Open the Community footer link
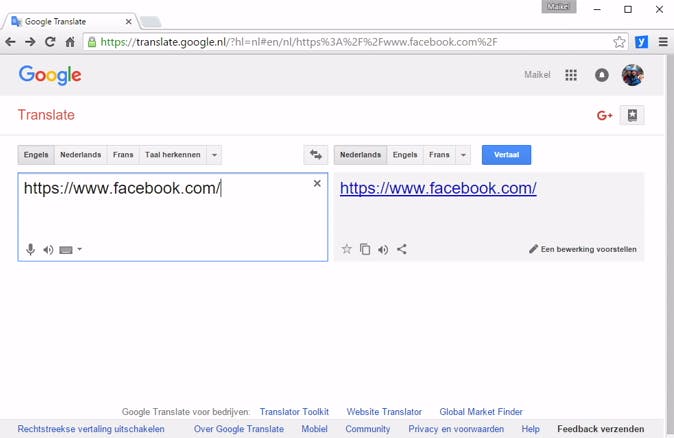Image resolution: width=674 pixels, height=438 pixels. pos(368,429)
